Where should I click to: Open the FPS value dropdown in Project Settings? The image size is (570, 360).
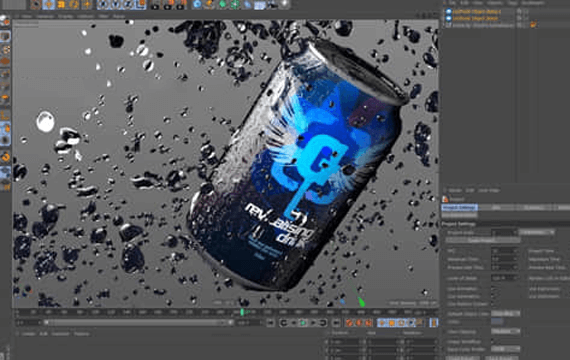[504, 251]
